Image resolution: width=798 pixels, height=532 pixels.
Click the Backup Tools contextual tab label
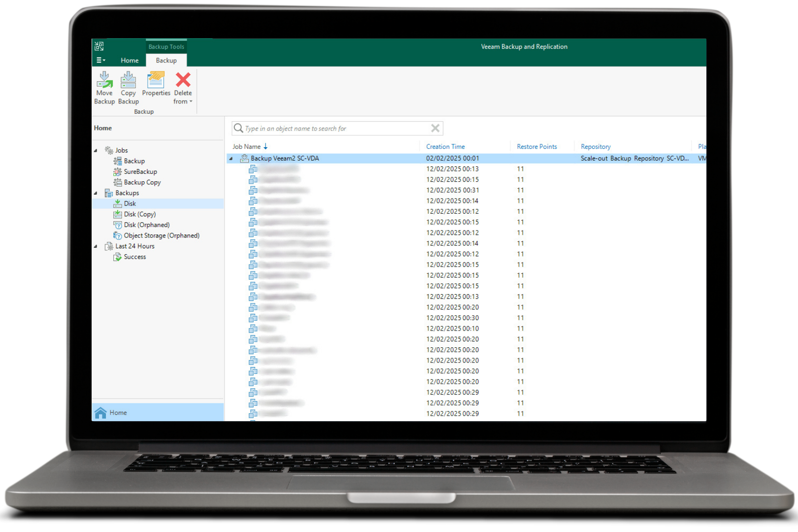coord(166,47)
